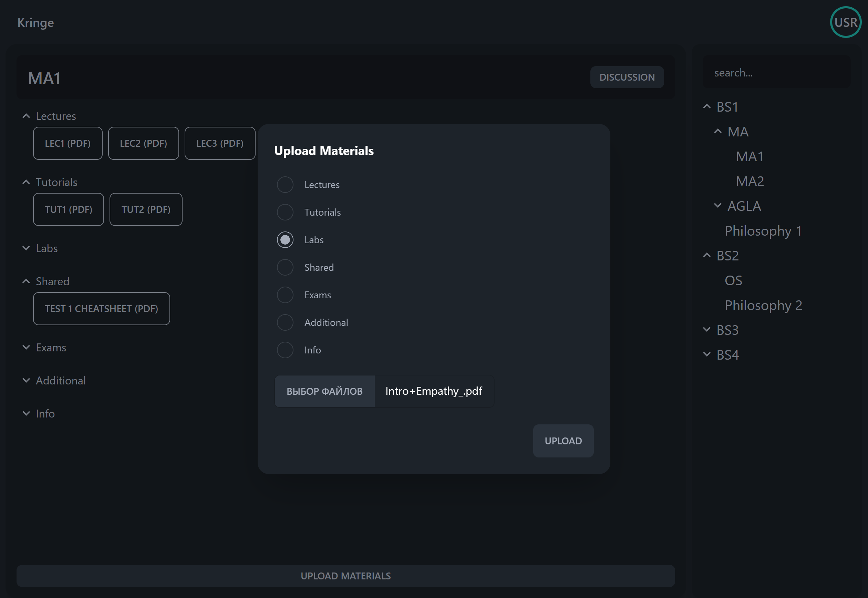This screenshot has width=868, height=598.
Task: Toggle collapse of Labs section
Action: pyautogui.click(x=25, y=248)
